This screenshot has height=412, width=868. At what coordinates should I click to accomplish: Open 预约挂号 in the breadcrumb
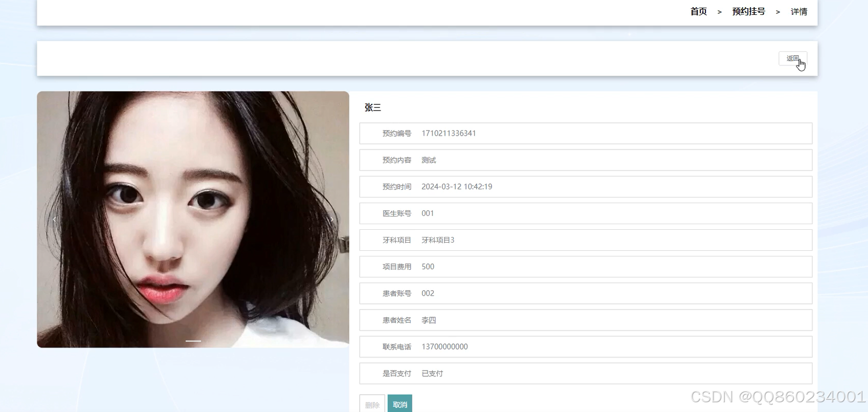(x=748, y=12)
